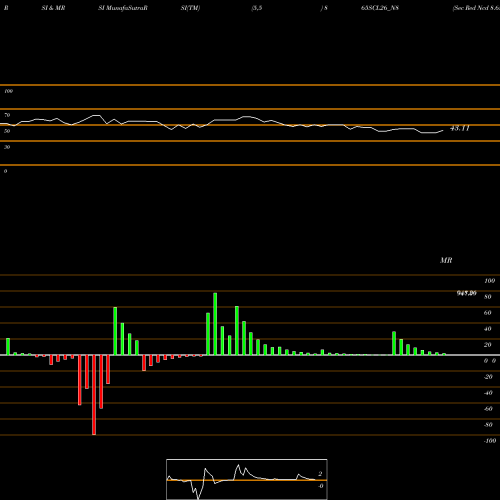Click the RSI axis label 50
The image size is (500, 500).
pos(7,131)
